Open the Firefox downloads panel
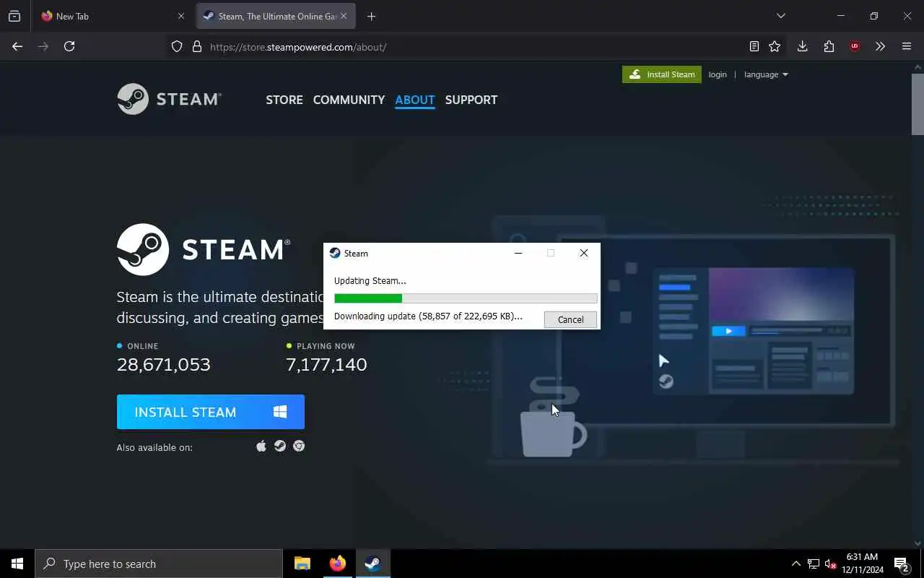This screenshot has width=924, height=578. coord(802,46)
